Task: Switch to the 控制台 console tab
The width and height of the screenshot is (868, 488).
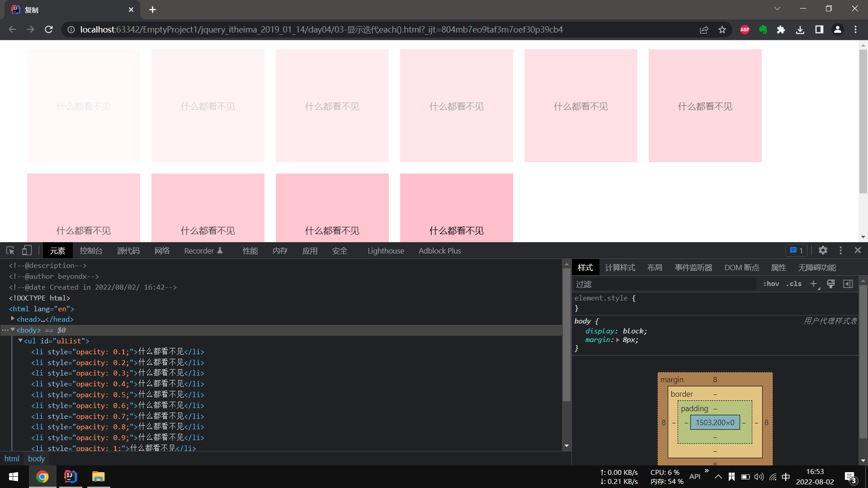Action: [91, 251]
